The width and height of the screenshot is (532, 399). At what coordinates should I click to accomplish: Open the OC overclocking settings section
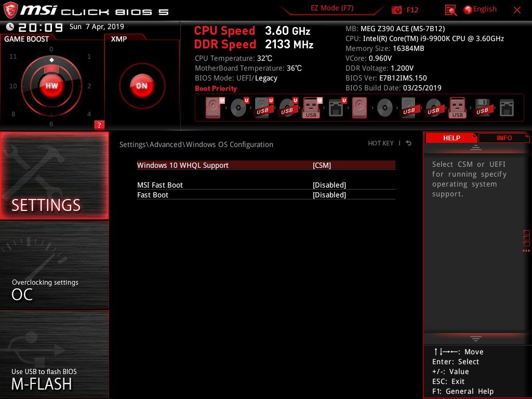pyautogui.click(x=54, y=265)
